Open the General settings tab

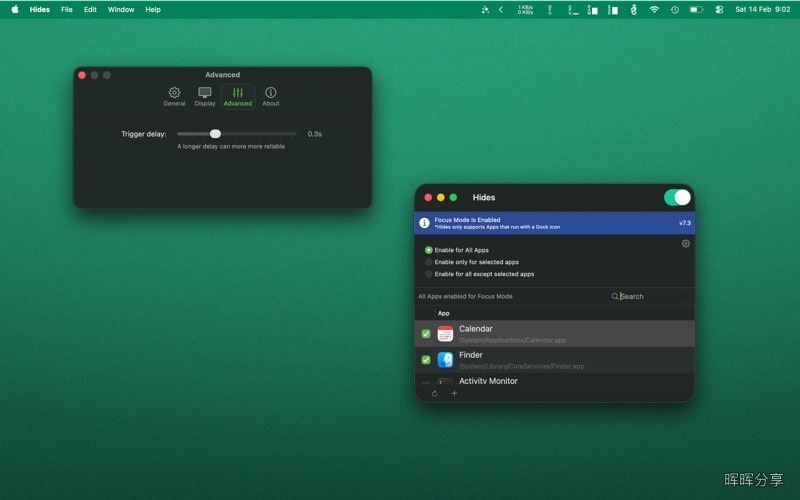(174, 96)
